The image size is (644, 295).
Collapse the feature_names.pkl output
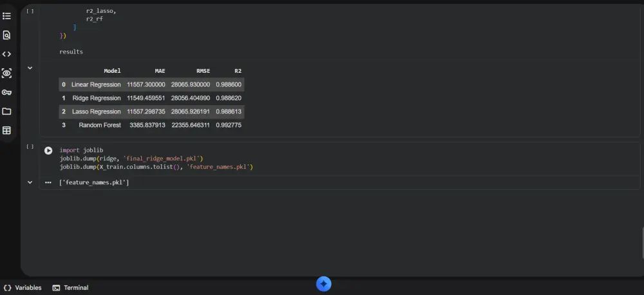pyautogui.click(x=30, y=182)
